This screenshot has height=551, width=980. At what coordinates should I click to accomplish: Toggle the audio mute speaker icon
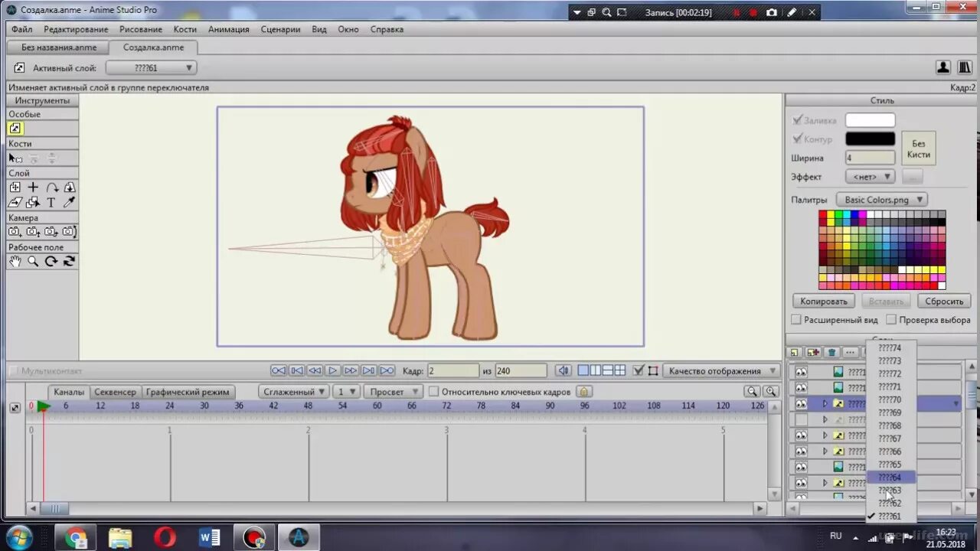pos(563,370)
